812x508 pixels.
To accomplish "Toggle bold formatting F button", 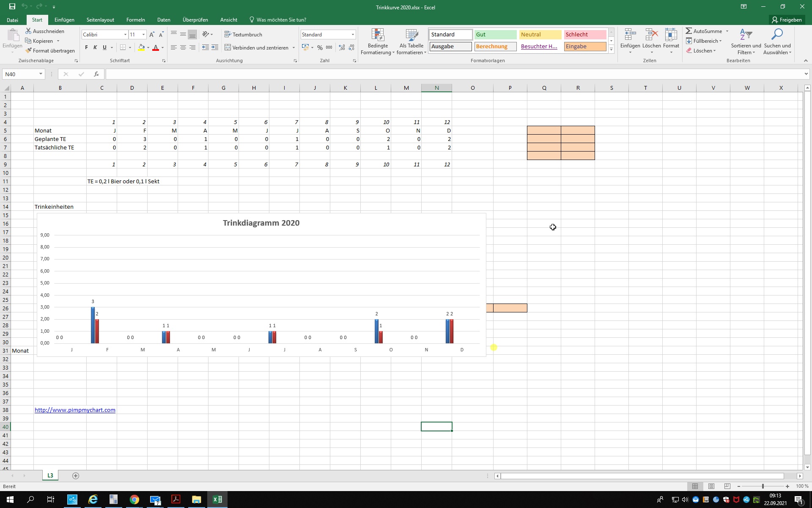I will (x=86, y=47).
